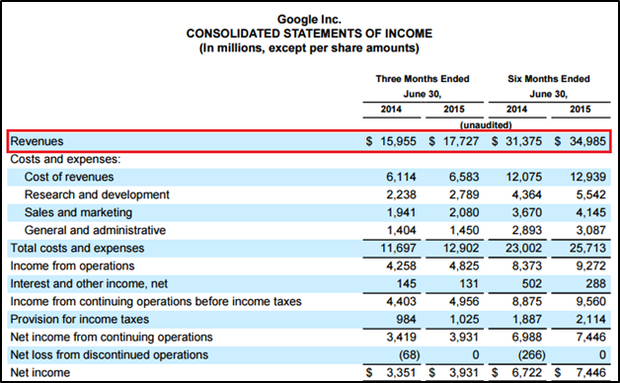Screen dimensions: 620x383
Task: Click the revenue value 17,727
Action: (x=461, y=141)
